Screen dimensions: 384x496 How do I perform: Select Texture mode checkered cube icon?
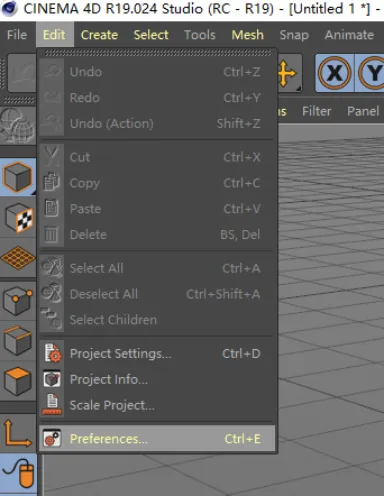pos(18,218)
